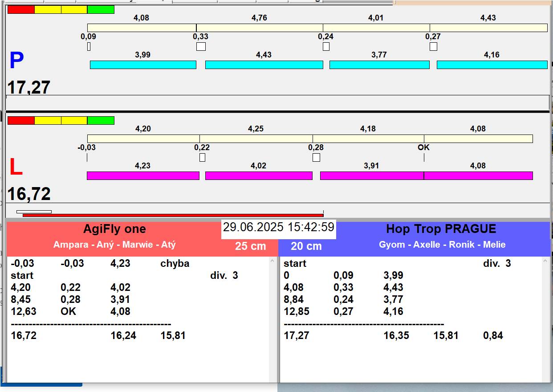This screenshot has height=392, width=553.
Task: Click the red light in the P lane
Action: point(21,9)
